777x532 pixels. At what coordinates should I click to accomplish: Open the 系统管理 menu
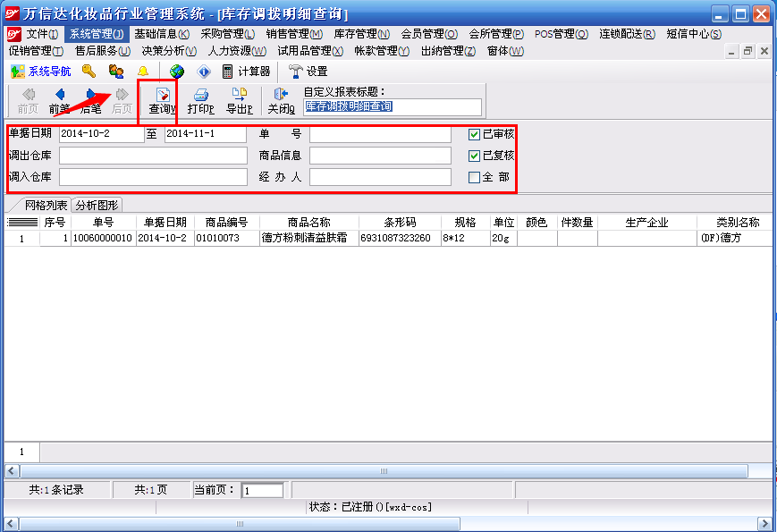(x=97, y=34)
